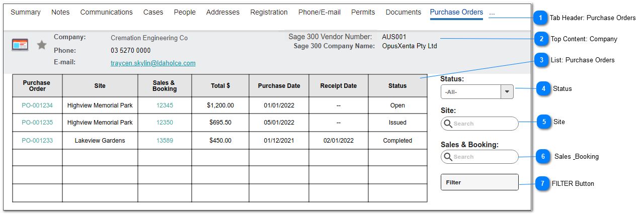Image resolution: width=644 pixels, height=215 pixels.
Task: Open the Phone/E-mail tab
Action: click(x=319, y=12)
